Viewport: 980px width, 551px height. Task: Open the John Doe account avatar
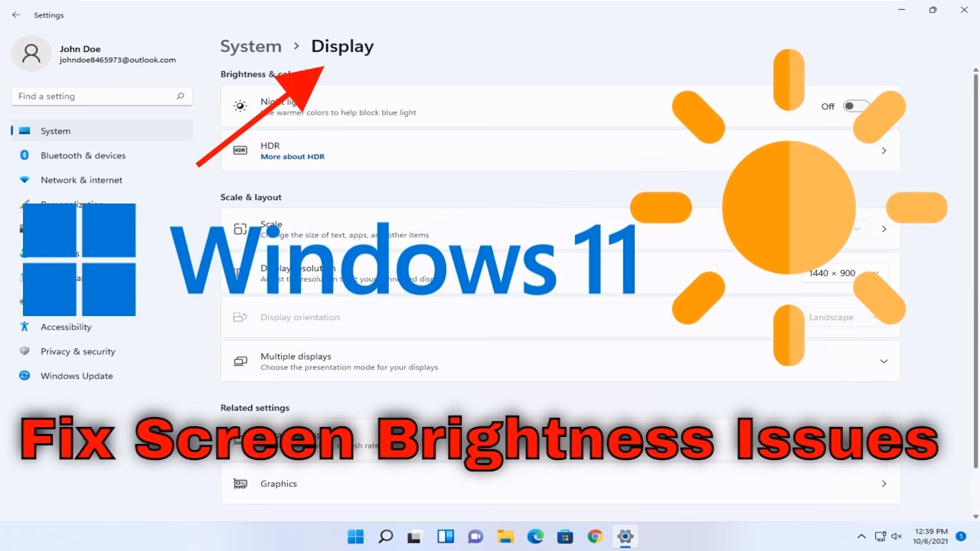[31, 54]
